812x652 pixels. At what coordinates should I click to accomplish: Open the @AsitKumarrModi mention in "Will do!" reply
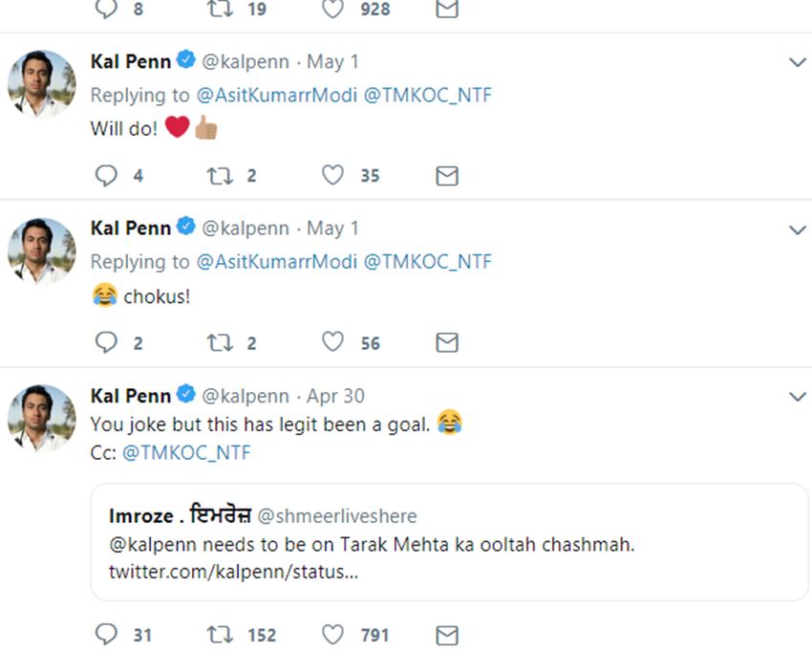coord(275,95)
